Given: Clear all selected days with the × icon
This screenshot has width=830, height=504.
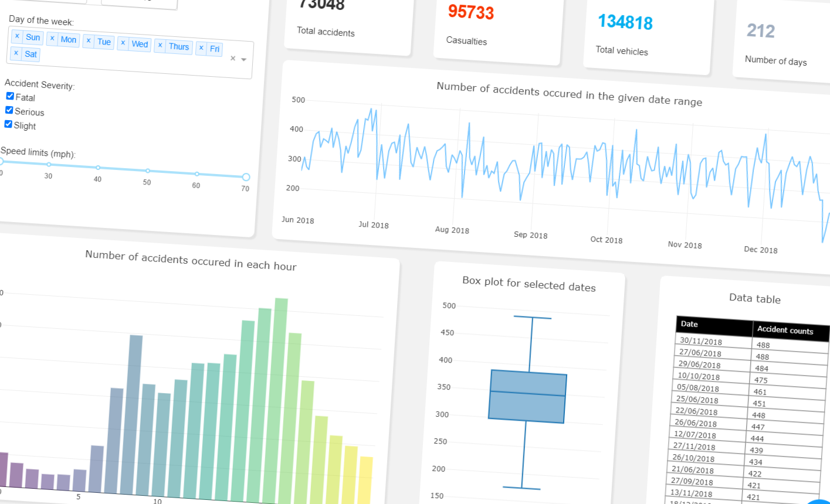Looking at the screenshot, I should 233,58.
